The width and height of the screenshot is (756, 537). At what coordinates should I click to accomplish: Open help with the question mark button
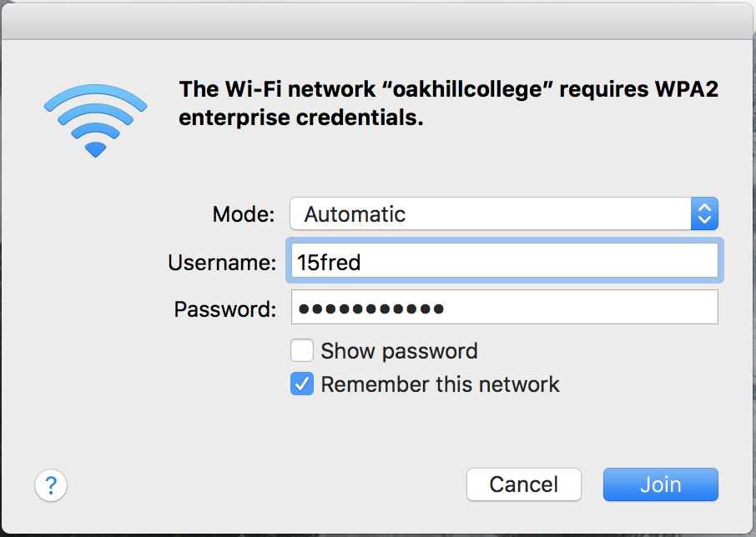coord(51,485)
